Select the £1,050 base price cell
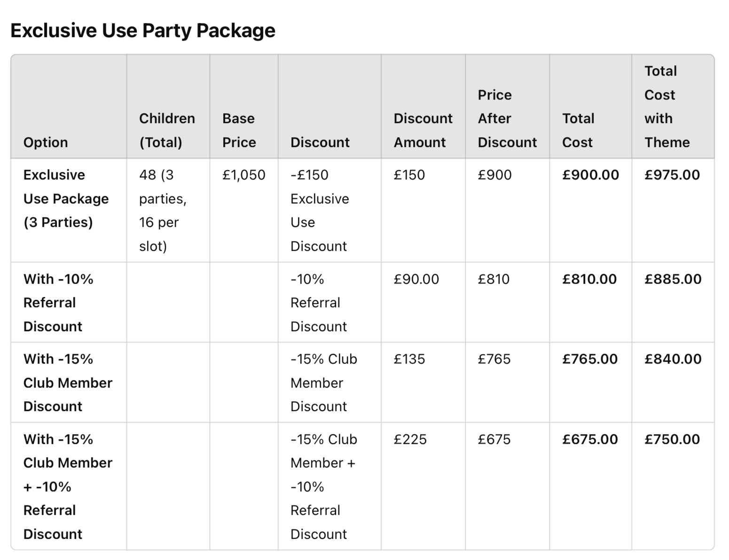The height and width of the screenshot is (560, 729). (x=243, y=175)
